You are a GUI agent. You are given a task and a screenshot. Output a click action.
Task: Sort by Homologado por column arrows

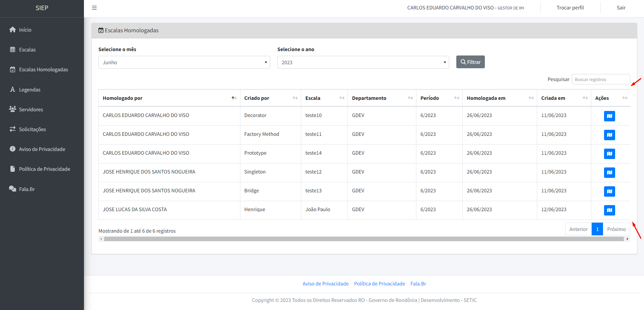(234, 98)
